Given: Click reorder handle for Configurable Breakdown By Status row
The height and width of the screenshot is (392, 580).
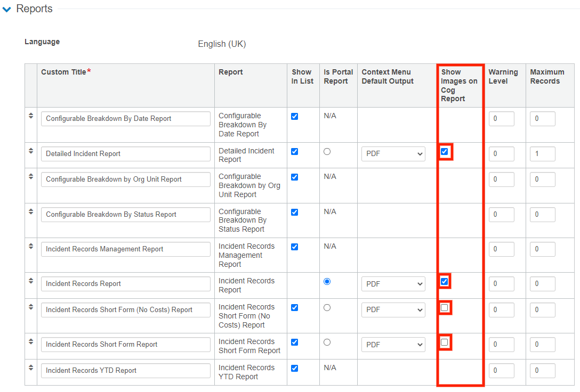Looking at the screenshot, I should click(x=31, y=212).
